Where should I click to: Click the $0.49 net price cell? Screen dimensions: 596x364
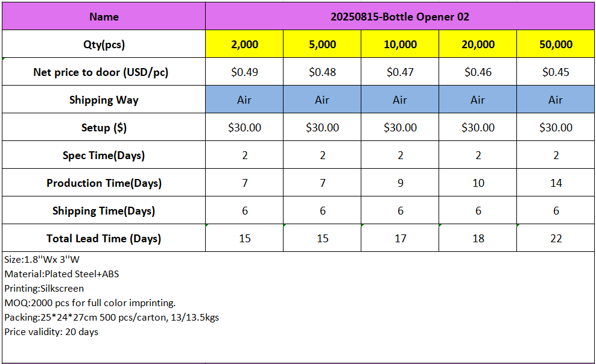coord(244,72)
